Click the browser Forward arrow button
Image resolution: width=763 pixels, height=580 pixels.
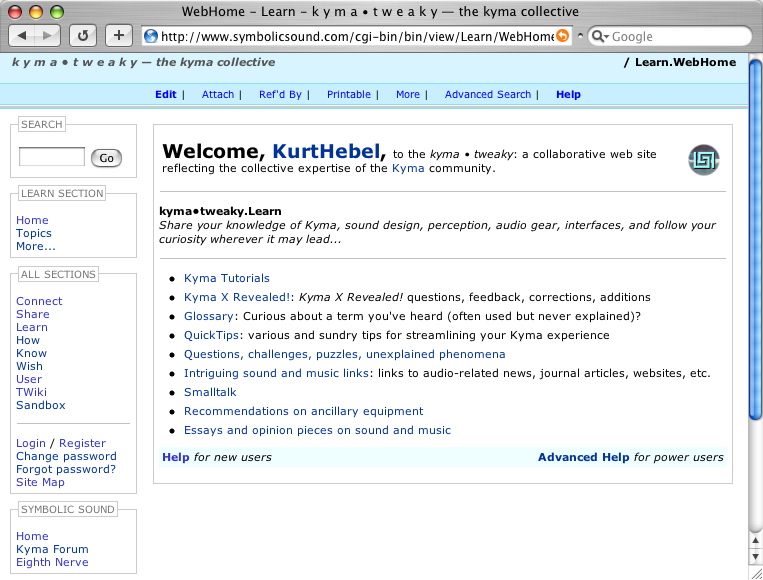click(48, 36)
